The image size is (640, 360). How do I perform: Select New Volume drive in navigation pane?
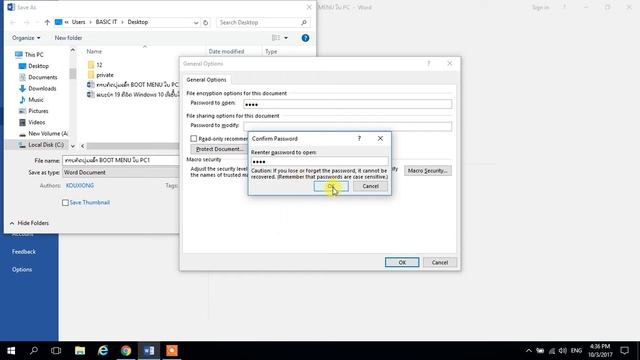(x=43, y=133)
